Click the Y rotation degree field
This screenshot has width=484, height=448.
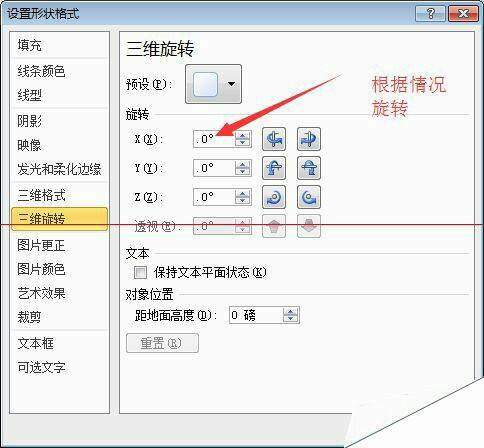point(214,168)
